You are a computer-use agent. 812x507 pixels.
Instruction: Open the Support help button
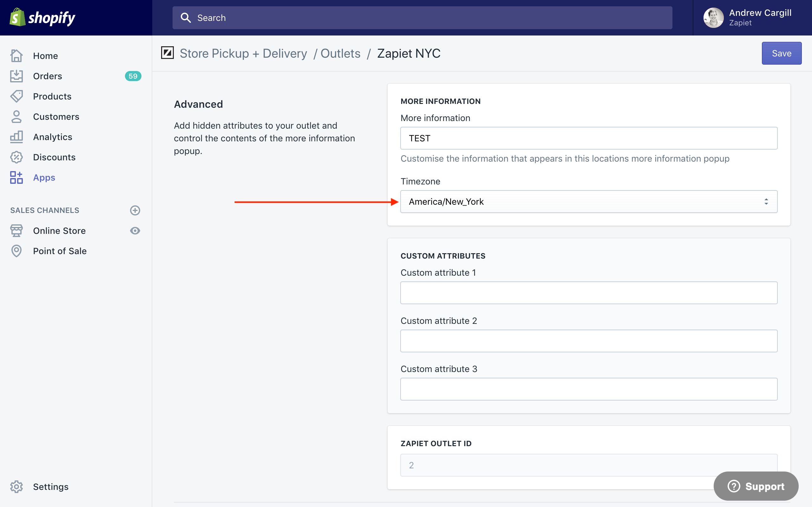(x=756, y=486)
